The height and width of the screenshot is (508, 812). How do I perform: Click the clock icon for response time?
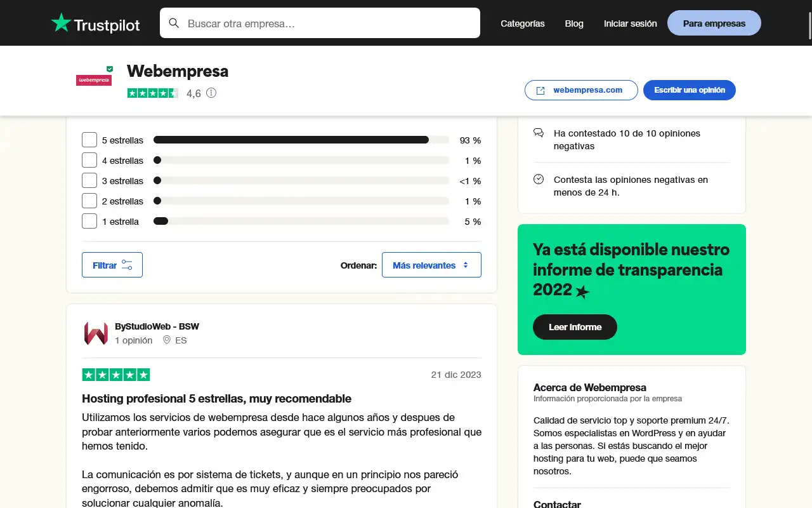[x=539, y=179]
